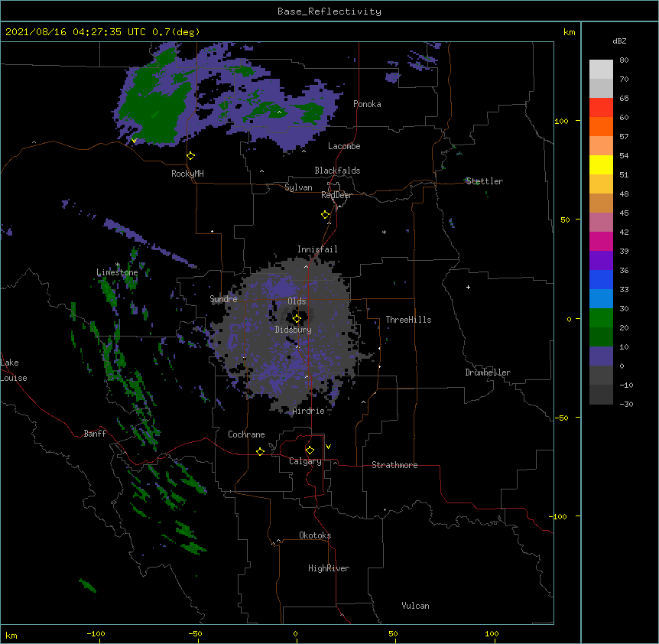
Task: Click the yellow V marker northeast of Calgary
Action: tap(328, 447)
